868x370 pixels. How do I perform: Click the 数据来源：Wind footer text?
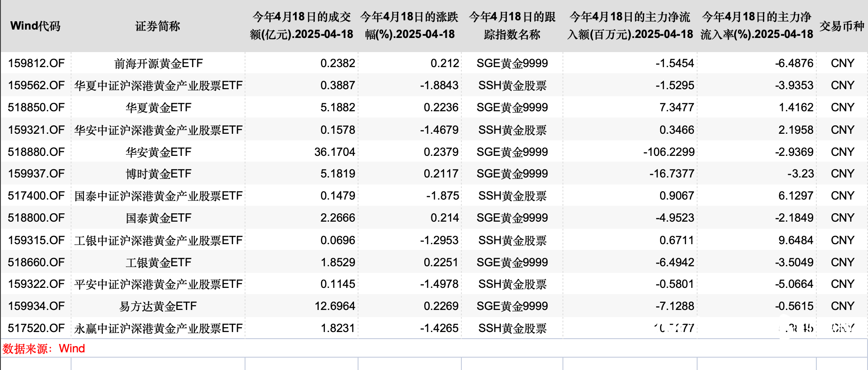tap(44, 348)
